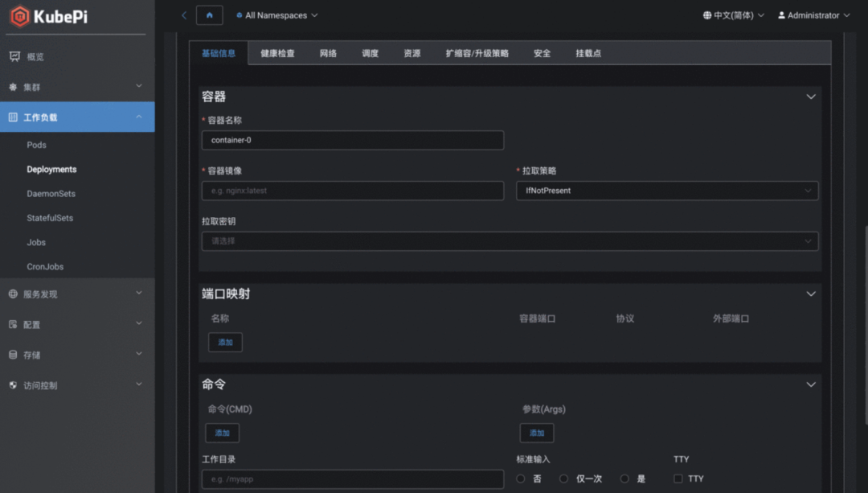Click the 工作目录 input field
The image size is (868, 493).
(353, 479)
